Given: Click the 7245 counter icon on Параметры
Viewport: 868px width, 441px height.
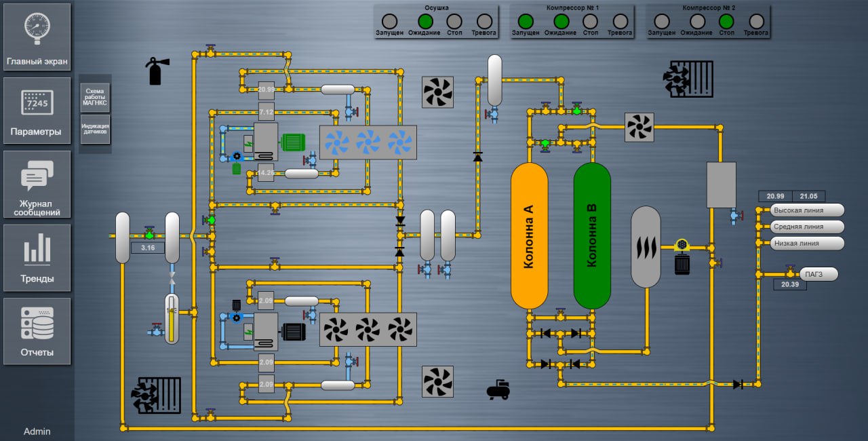Looking at the screenshot, I should [37, 102].
